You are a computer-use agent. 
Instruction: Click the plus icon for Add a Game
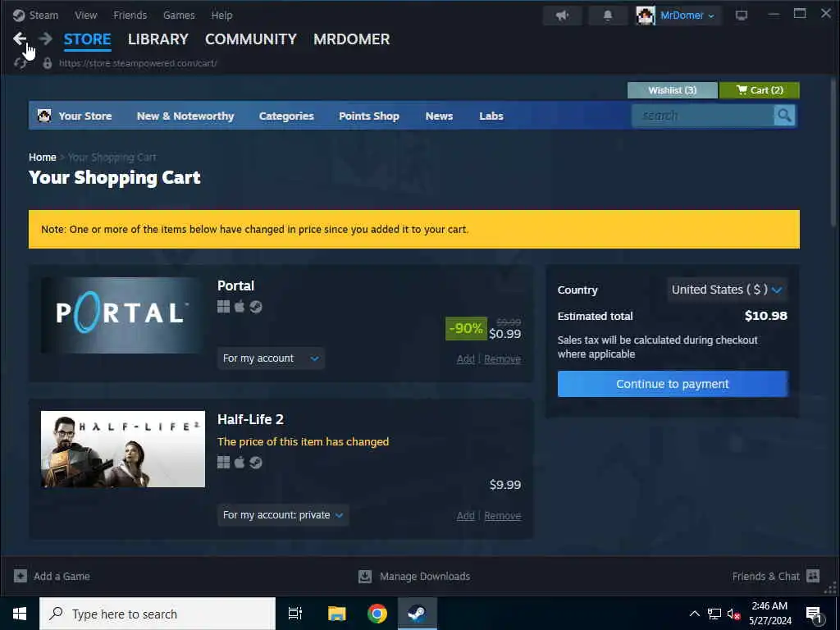(21, 576)
